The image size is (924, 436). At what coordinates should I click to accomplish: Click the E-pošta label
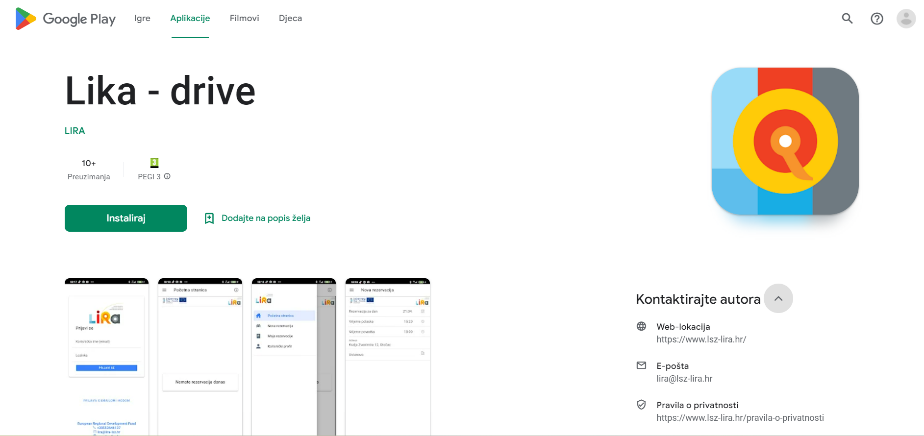coord(672,366)
